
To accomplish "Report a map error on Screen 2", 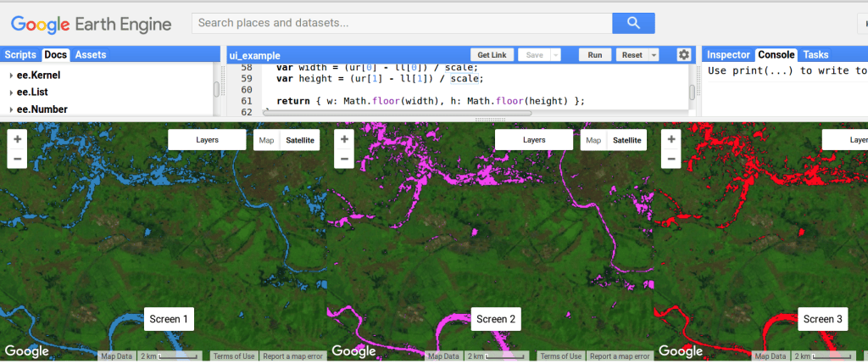I will pyautogui.click(x=620, y=356).
